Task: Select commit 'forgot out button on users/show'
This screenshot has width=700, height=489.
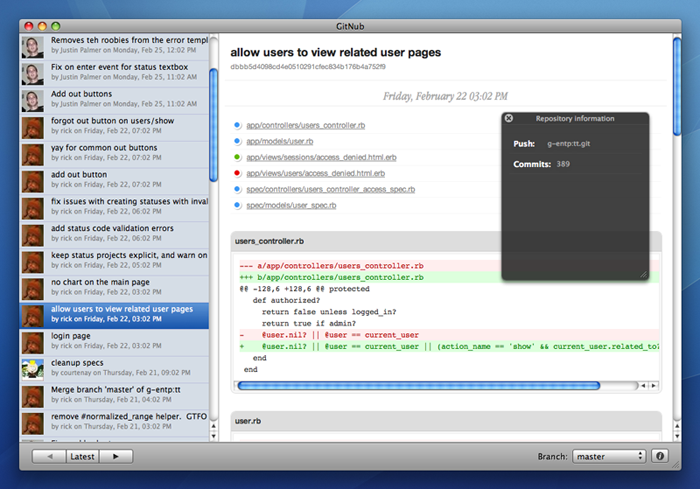Action: tap(114, 127)
